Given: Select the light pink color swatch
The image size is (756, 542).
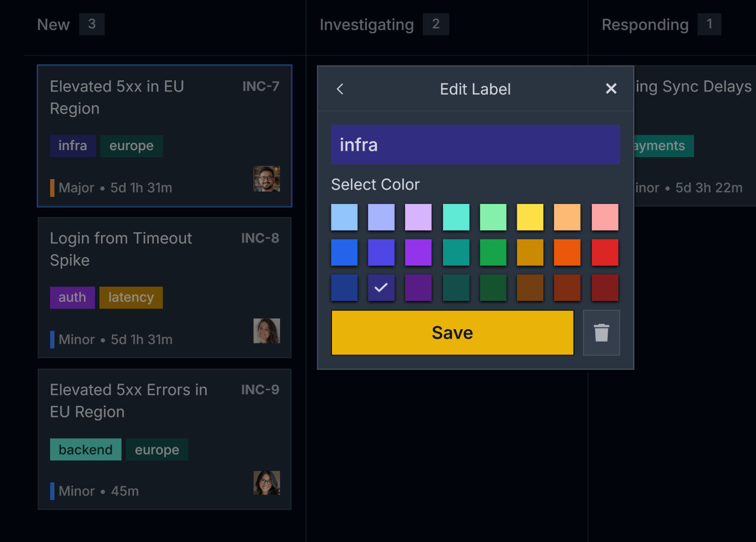Looking at the screenshot, I should (605, 218).
